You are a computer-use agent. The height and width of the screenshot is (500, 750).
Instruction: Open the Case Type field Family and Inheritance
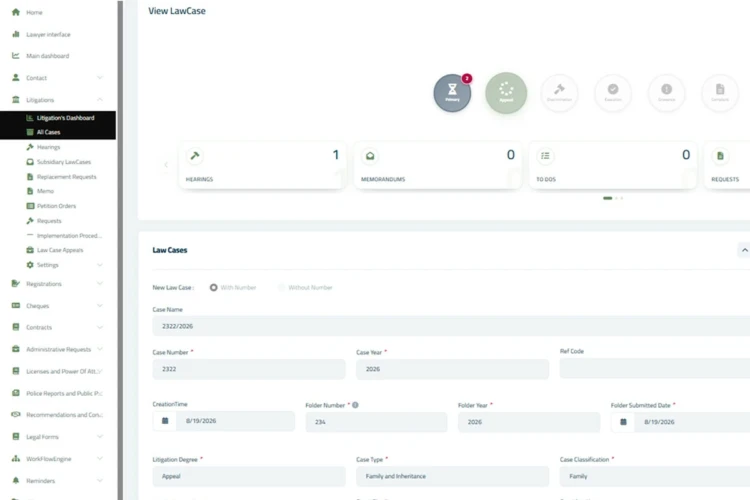452,476
